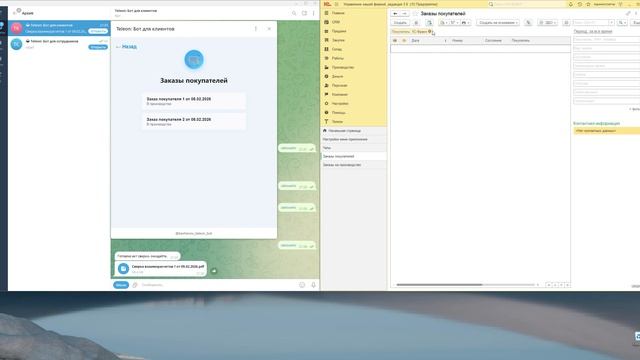The height and width of the screenshot is (360, 640).
Task: Open the Архив item in Telegram
Action: pos(27,13)
